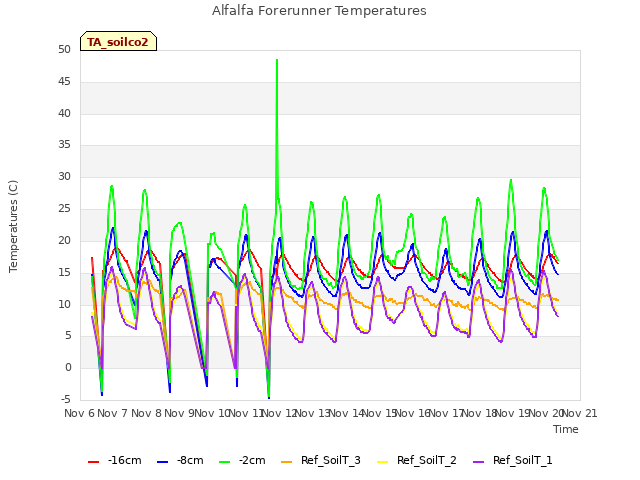The image size is (640, 480).
Task: Click the 10 y-axis tick label
Action: coord(64,304)
